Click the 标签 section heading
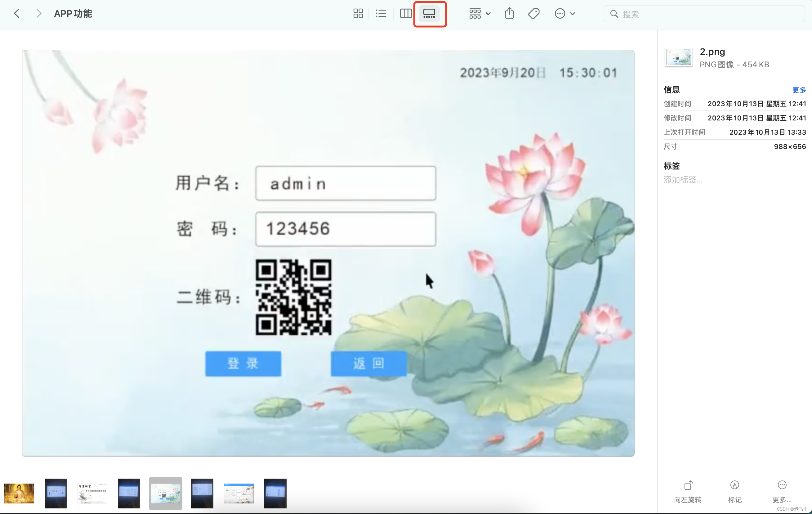This screenshot has width=812, height=514. (x=671, y=166)
